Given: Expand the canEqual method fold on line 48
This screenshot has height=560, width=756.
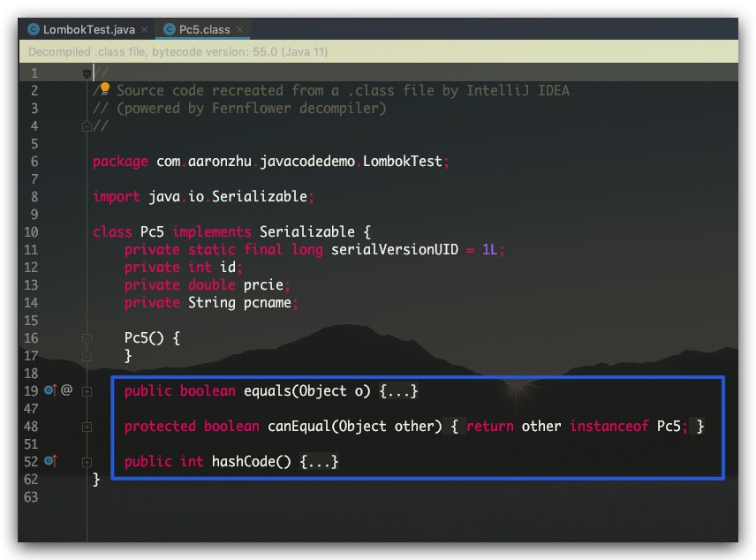Looking at the screenshot, I should tap(87, 427).
